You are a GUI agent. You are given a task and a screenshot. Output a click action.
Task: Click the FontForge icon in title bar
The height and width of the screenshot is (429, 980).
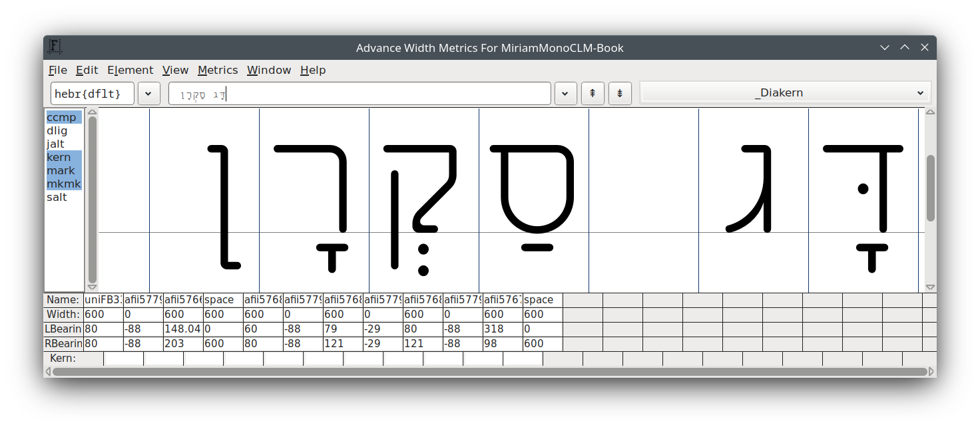click(55, 47)
